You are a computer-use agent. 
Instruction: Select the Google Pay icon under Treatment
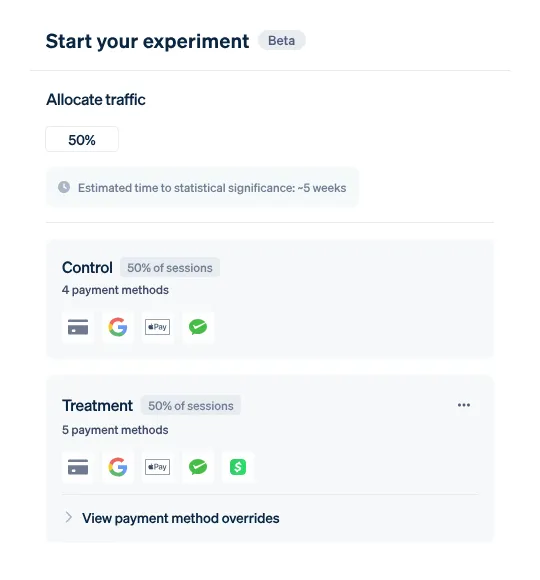click(118, 467)
